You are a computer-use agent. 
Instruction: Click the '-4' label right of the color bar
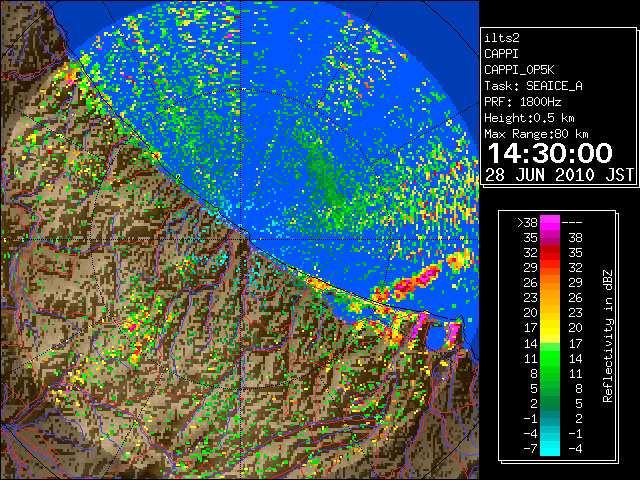coord(575,448)
